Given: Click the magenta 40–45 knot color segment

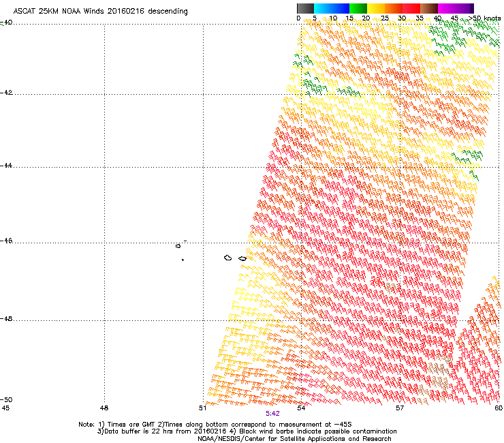Looking at the screenshot, I should click(x=447, y=8).
